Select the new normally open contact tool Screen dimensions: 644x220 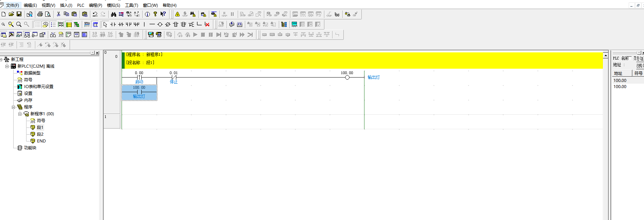click(113, 24)
